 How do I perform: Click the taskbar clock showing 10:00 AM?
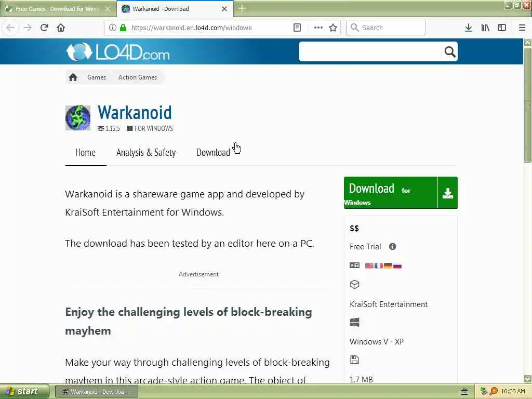pyautogui.click(x=513, y=392)
